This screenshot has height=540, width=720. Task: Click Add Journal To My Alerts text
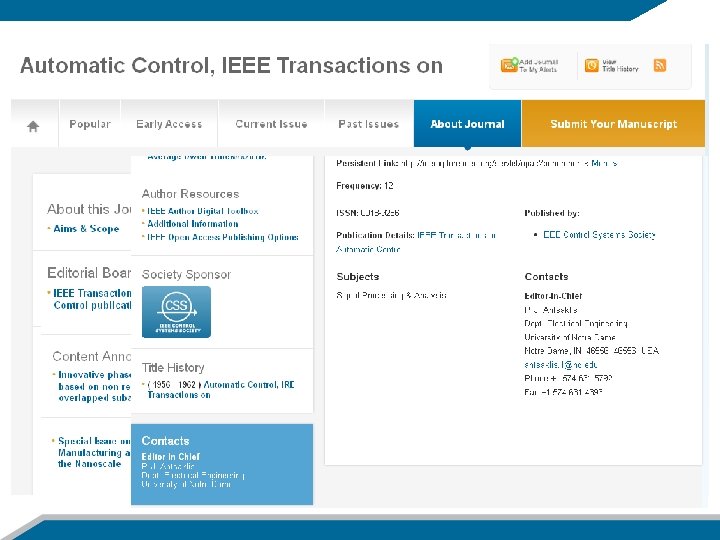(x=538, y=65)
